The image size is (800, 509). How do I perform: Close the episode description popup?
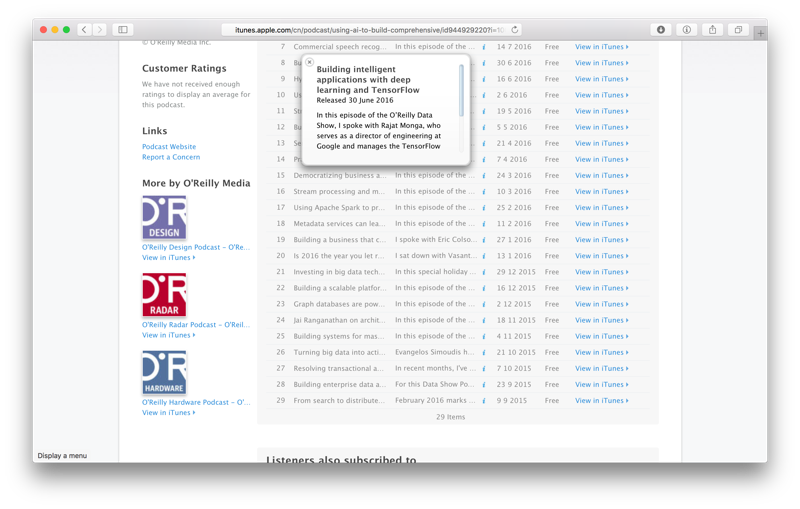pos(309,62)
